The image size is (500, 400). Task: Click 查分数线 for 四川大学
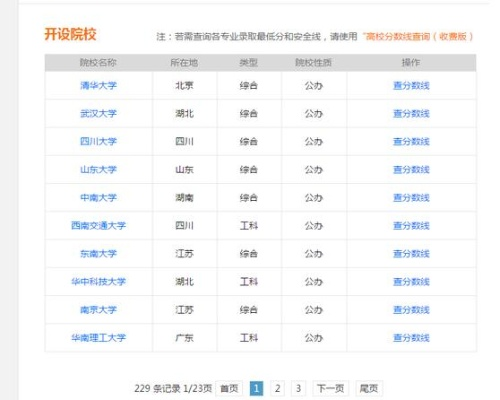point(411,142)
